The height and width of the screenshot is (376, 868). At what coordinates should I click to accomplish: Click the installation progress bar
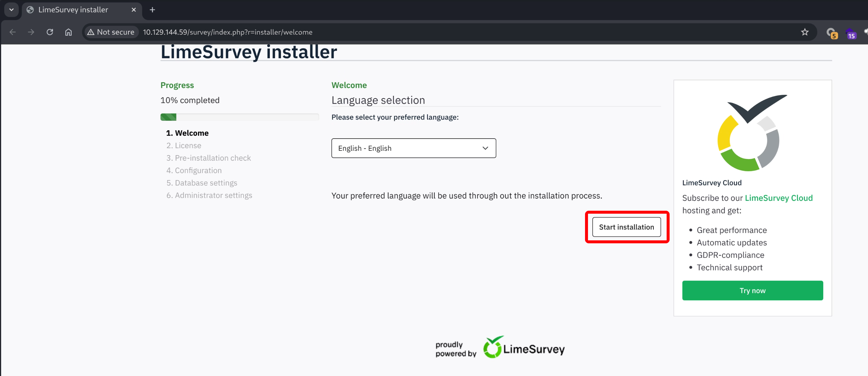(239, 117)
